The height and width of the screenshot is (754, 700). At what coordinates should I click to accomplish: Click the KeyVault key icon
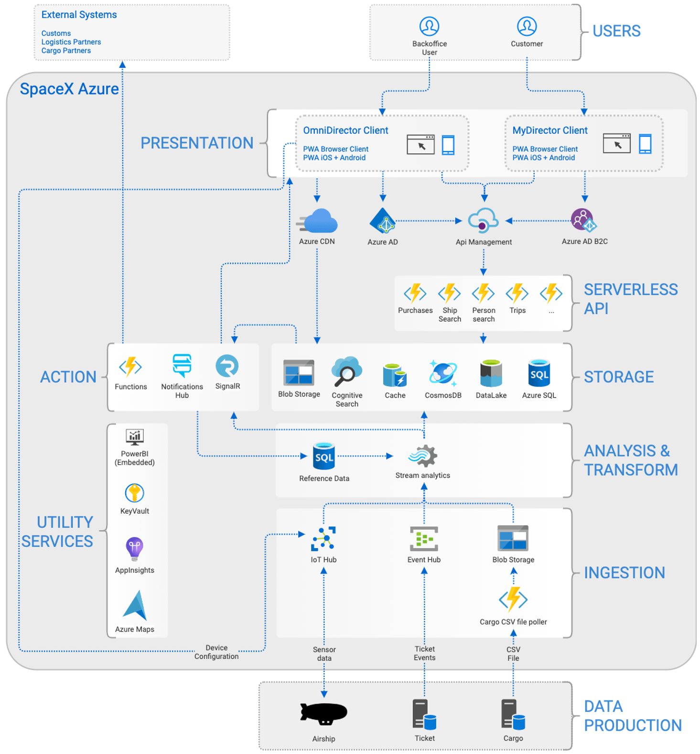tap(134, 493)
